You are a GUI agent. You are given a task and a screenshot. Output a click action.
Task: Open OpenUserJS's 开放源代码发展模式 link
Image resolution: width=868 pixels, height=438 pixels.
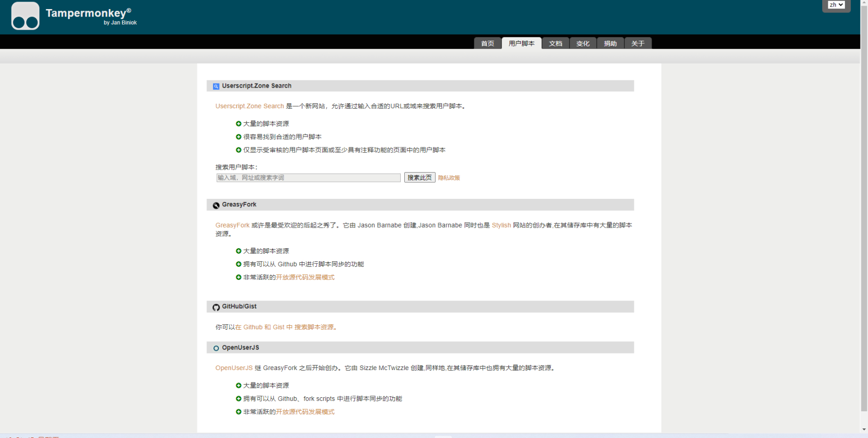pyautogui.click(x=305, y=412)
